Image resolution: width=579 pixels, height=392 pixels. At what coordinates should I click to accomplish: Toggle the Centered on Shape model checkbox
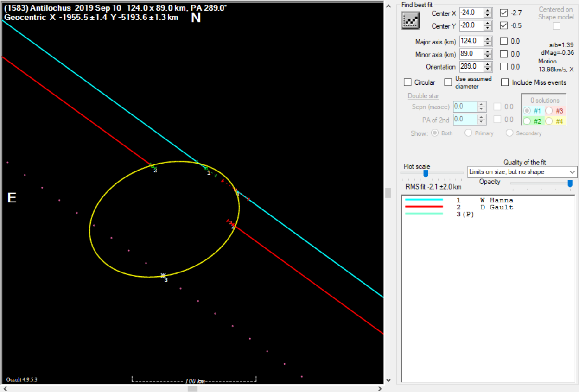(556, 26)
